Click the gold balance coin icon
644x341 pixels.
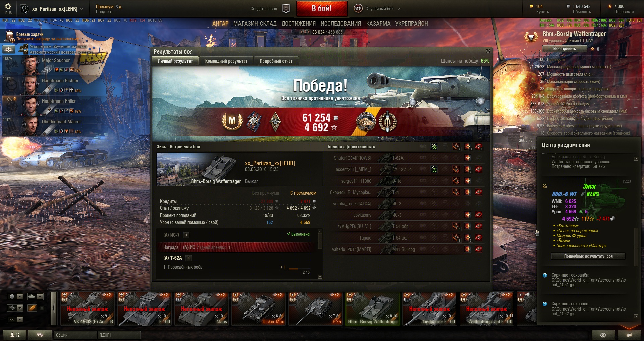click(531, 6)
